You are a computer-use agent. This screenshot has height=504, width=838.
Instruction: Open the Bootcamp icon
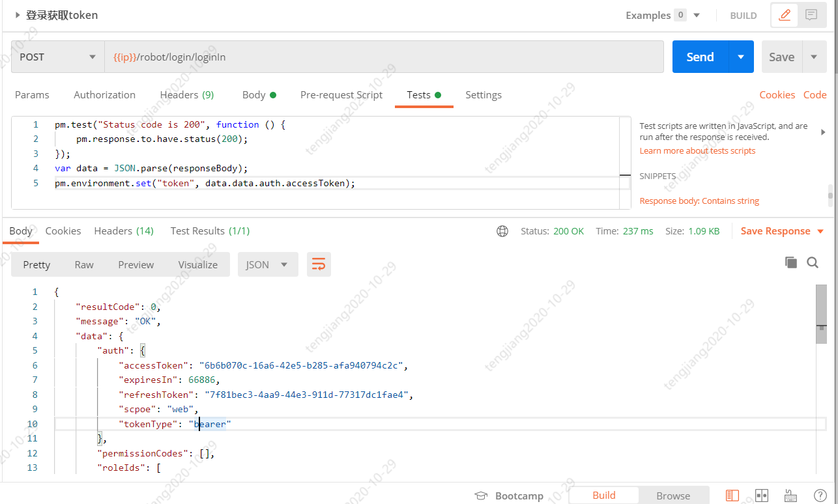(x=481, y=496)
